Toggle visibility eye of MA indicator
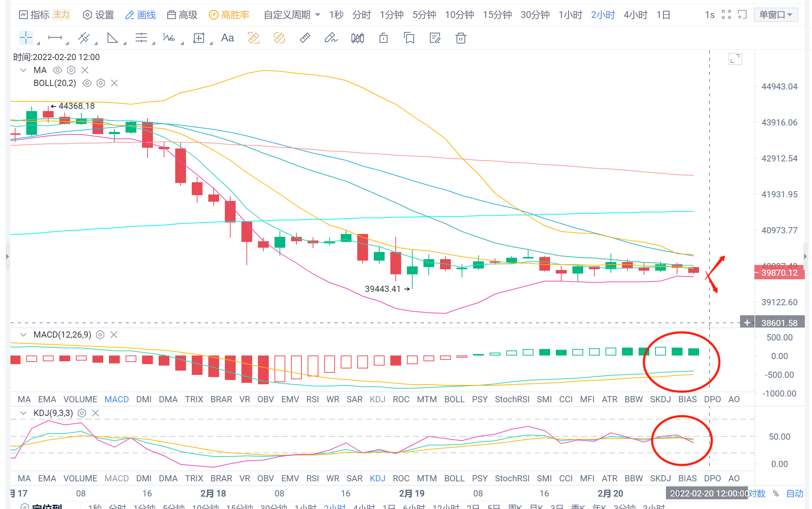The height and width of the screenshot is (509, 812). pos(57,70)
